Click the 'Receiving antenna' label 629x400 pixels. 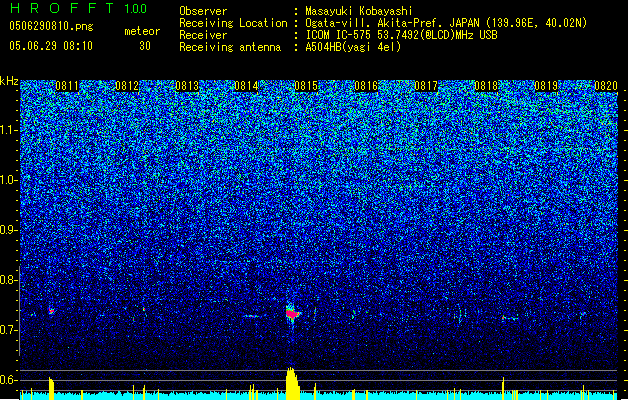point(230,47)
